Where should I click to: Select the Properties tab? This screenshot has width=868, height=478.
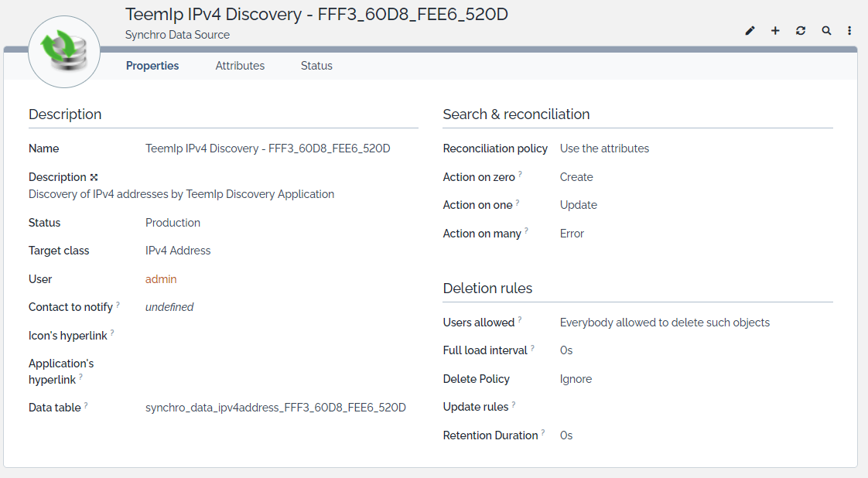pos(152,66)
